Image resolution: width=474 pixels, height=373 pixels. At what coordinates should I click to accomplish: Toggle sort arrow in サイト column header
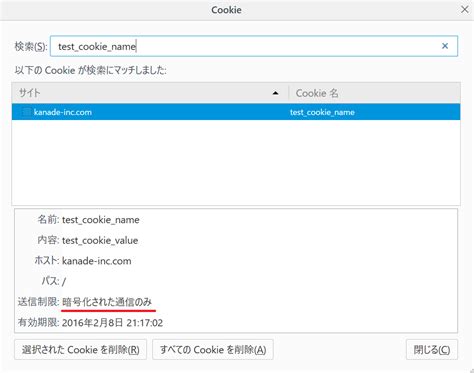275,93
